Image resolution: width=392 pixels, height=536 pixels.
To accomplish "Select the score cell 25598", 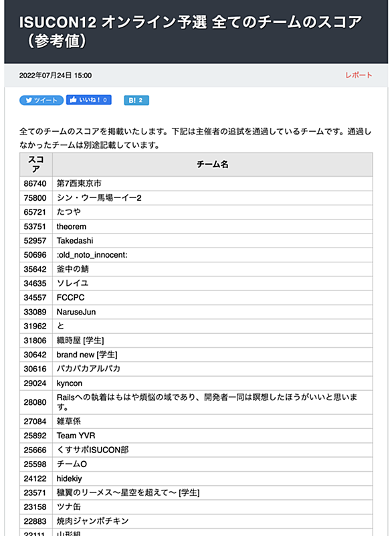I will [36, 464].
